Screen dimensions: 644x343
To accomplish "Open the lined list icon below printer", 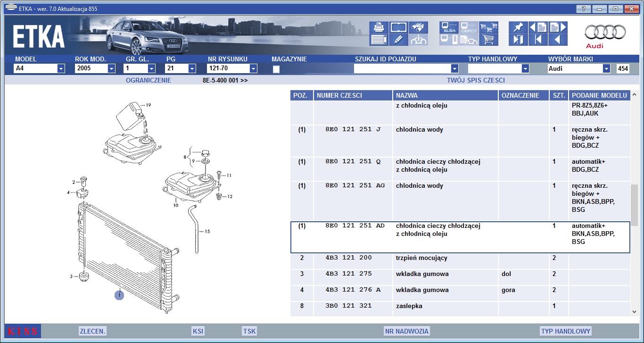I will 379,40.
